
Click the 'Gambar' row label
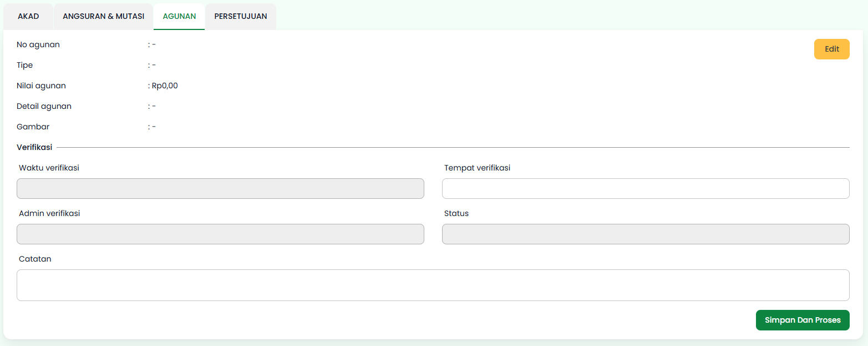(x=33, y=127)
